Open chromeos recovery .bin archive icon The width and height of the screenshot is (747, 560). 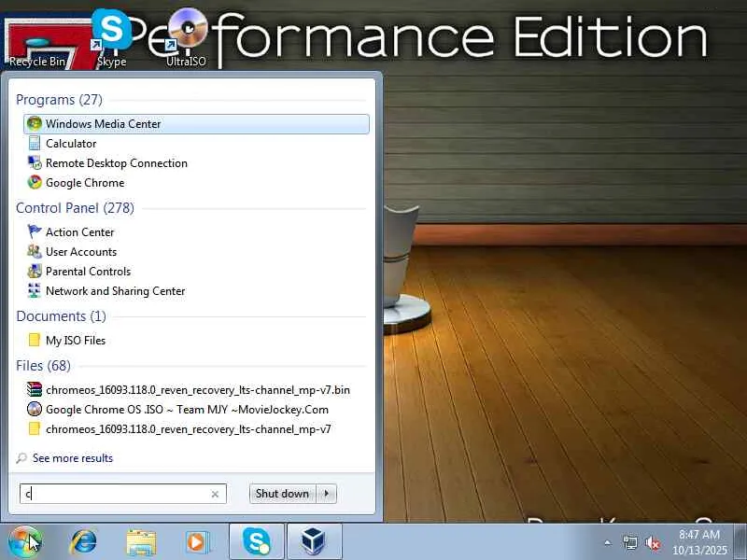(35, 389)
